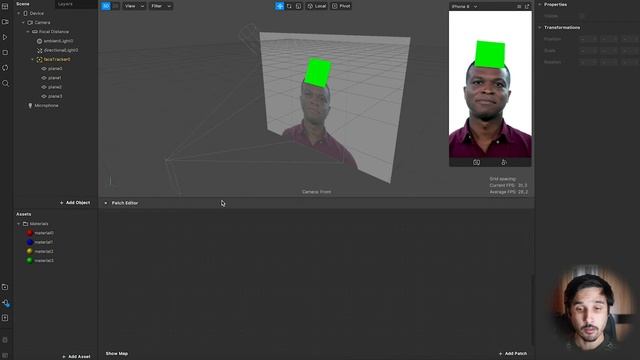Click the simulator touch gesture icon
This screenshot has width=640, height=360.
504,162
